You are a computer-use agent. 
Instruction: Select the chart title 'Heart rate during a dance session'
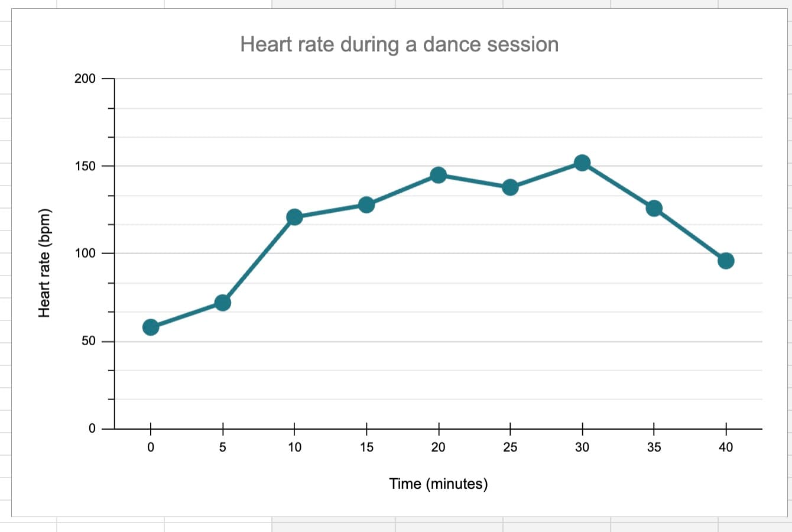[x=400, y=44]
